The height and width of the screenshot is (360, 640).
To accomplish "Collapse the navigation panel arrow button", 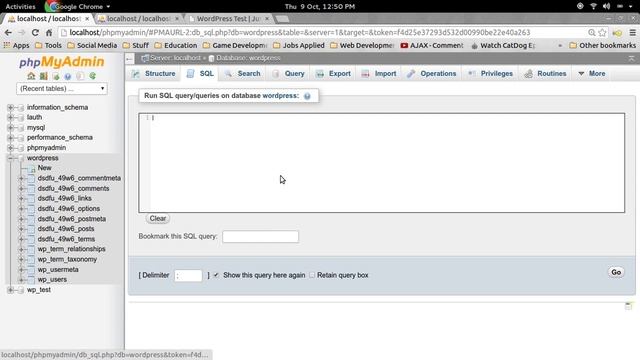I will click(x=129, y=59).
